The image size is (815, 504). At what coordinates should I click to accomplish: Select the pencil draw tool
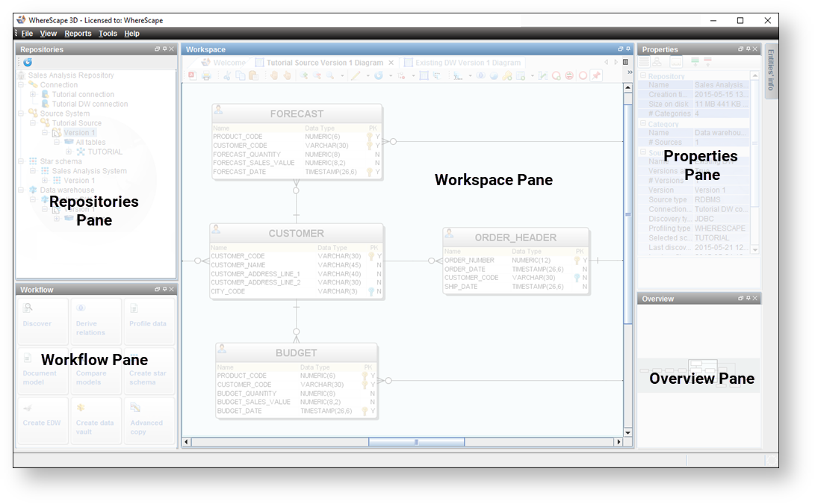[355, 76]
